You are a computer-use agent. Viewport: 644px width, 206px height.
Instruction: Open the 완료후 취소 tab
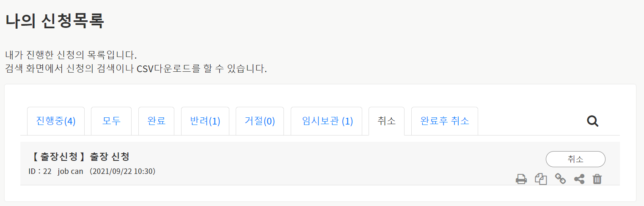click(x=444, y=121)
